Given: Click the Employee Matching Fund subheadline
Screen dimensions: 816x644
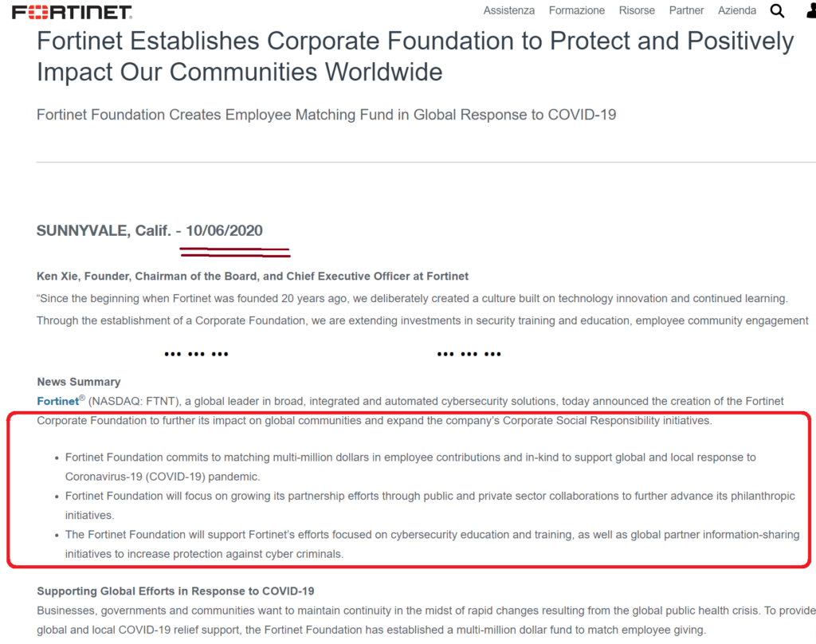Looking at the screenshot, I should 326,115.
